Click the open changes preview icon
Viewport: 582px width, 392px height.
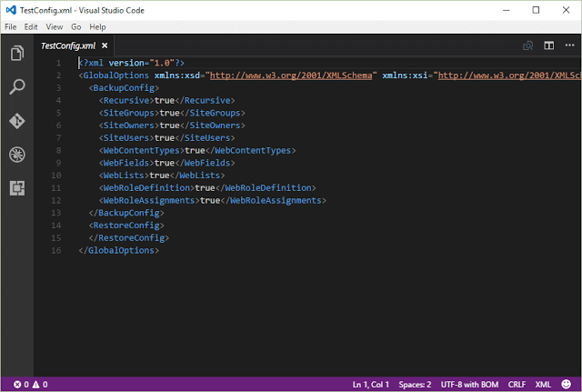point(527,45)
